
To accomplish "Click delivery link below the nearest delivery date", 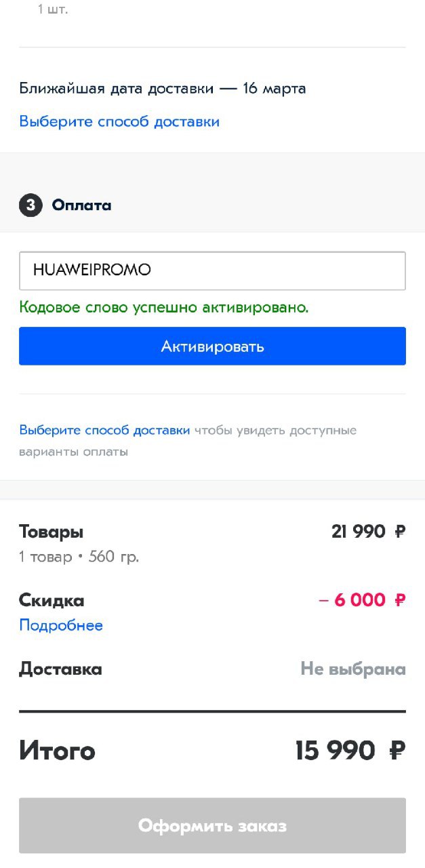I will [x=119, y=122].
